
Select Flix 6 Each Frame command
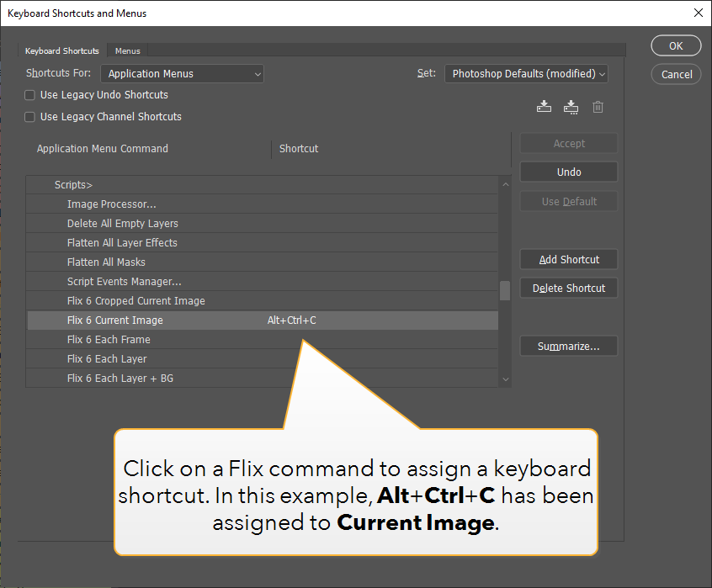point(109,340)
